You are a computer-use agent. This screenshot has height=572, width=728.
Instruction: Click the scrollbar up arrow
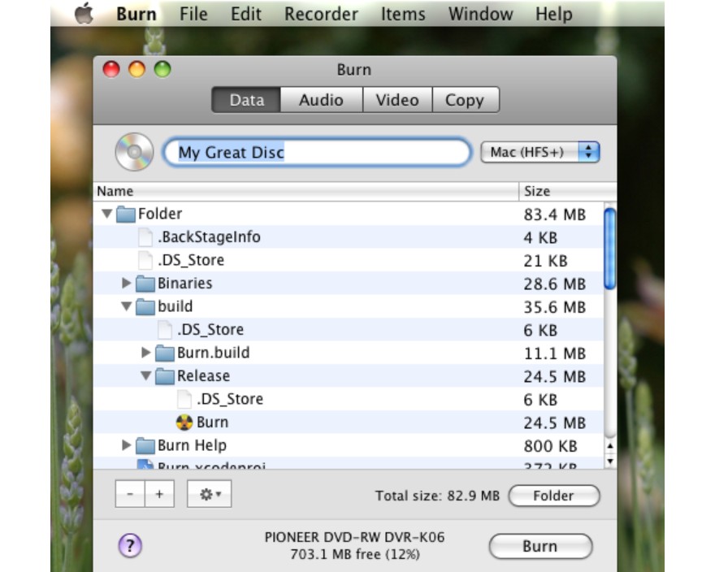[610, 446]
